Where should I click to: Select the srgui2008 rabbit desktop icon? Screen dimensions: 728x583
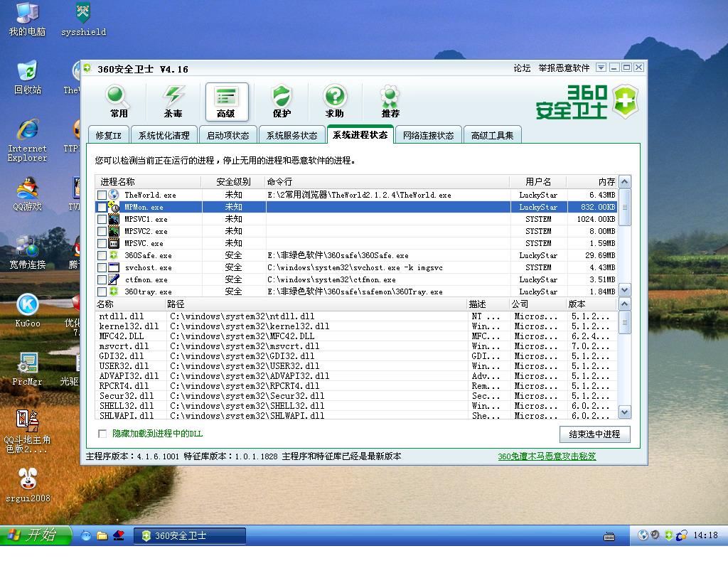tap(28, 486)
